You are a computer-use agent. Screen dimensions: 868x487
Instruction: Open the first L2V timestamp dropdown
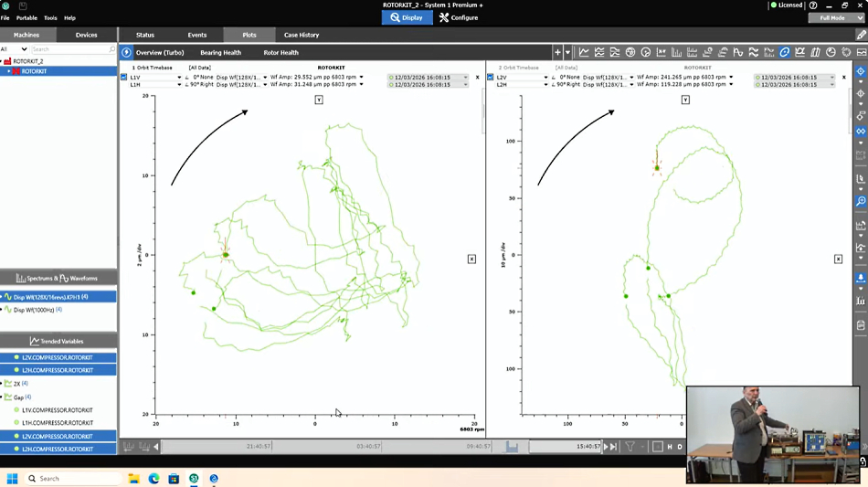click(831, 78)
